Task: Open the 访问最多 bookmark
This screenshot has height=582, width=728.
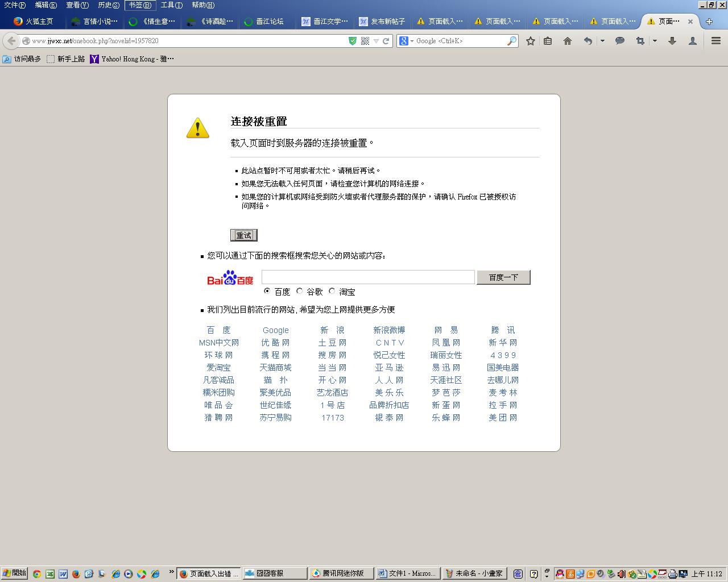Action: [x=22, y=59]
